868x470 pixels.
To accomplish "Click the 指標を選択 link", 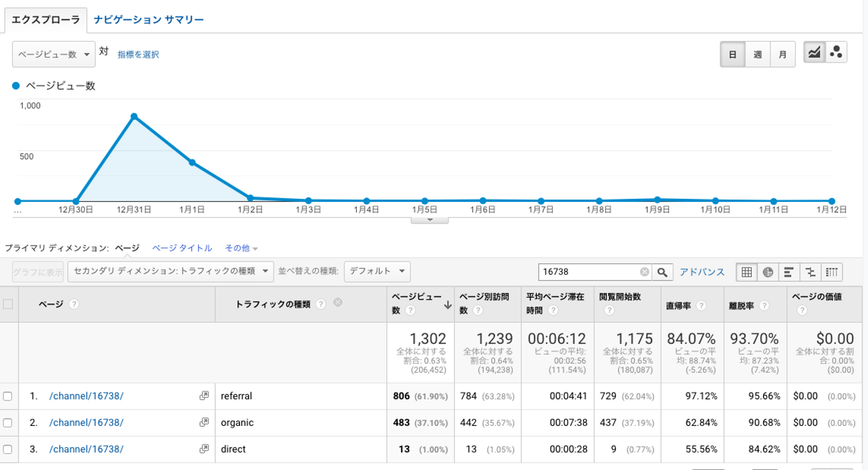I will [138, 55].
